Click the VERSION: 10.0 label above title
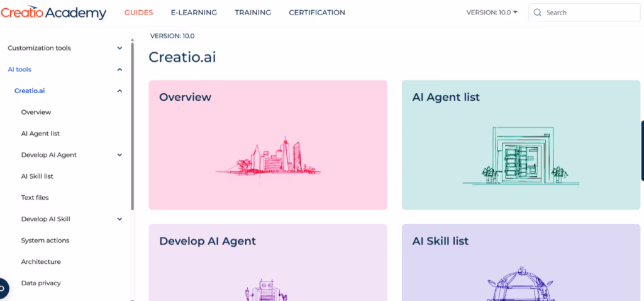Viewport: 644px width, 301px height. tap(172, 36)
